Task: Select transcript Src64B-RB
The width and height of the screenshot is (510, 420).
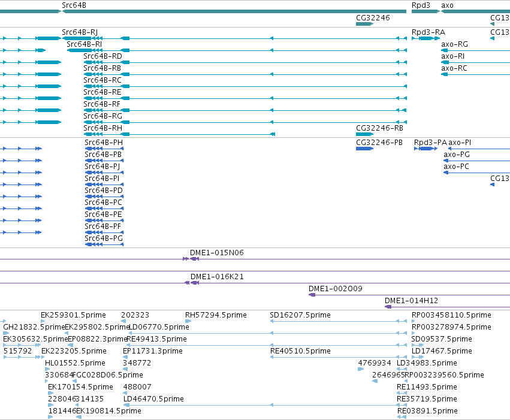Action: 102,68
